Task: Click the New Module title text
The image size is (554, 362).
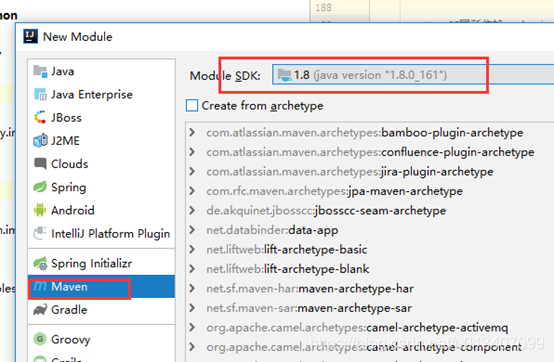Action: point(77,37)
